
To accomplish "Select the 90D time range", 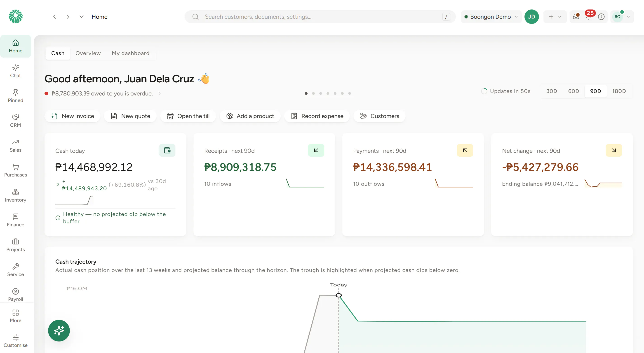I will coord(596,91).
